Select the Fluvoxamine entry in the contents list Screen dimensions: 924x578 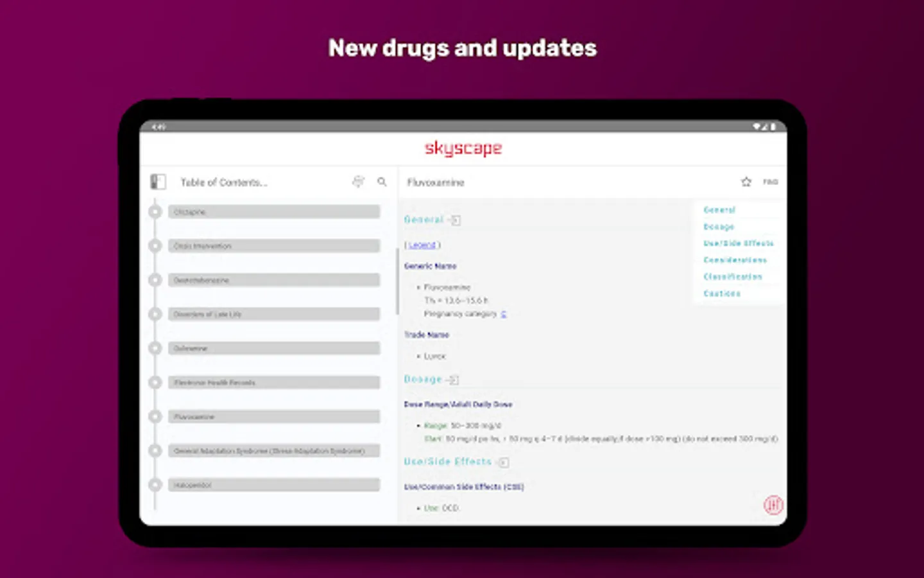pyautogui.click(x=274, y=417)
